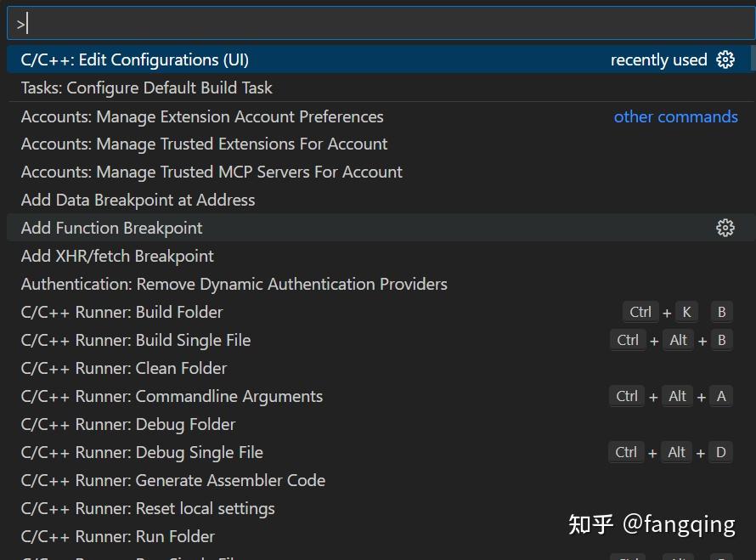Run C/C++ Runner: Build Folder
Screen dimensions: 756x560
coord(379,312)
